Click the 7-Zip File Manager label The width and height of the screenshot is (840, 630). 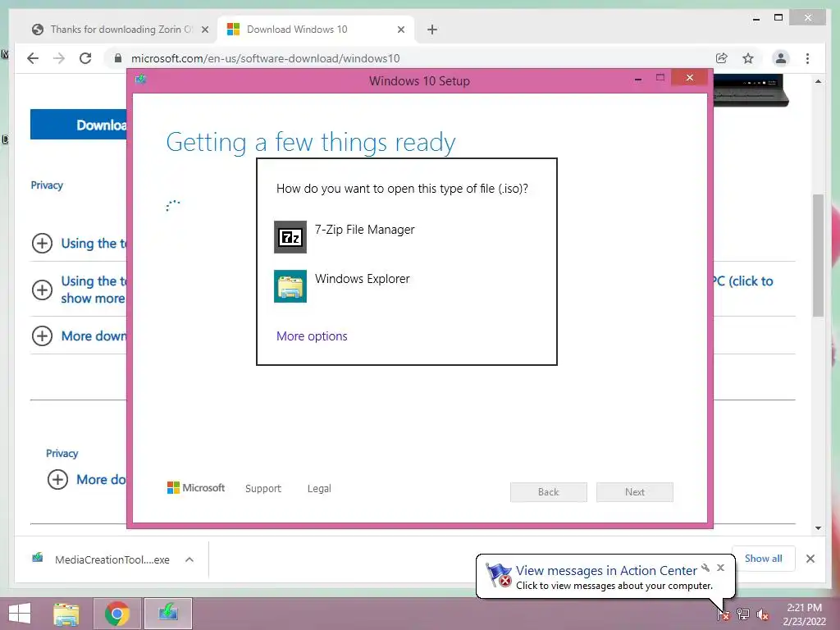(364, 230)
